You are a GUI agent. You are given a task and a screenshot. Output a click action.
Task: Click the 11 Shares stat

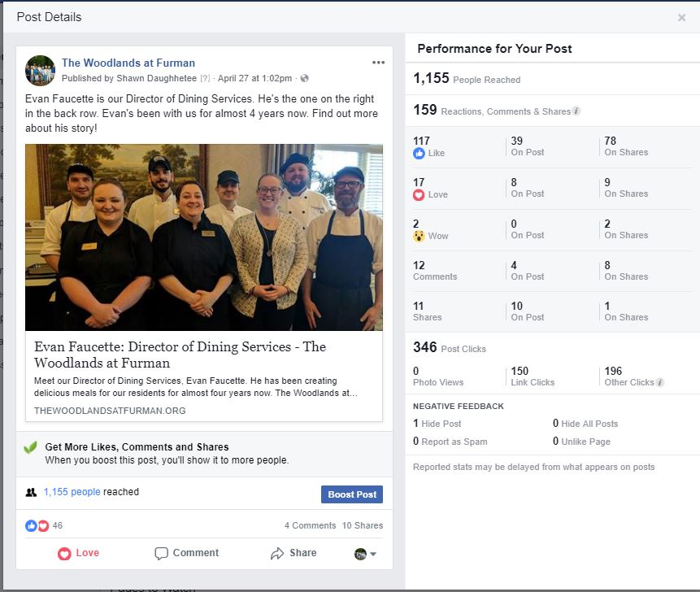(x=427, y=311)
